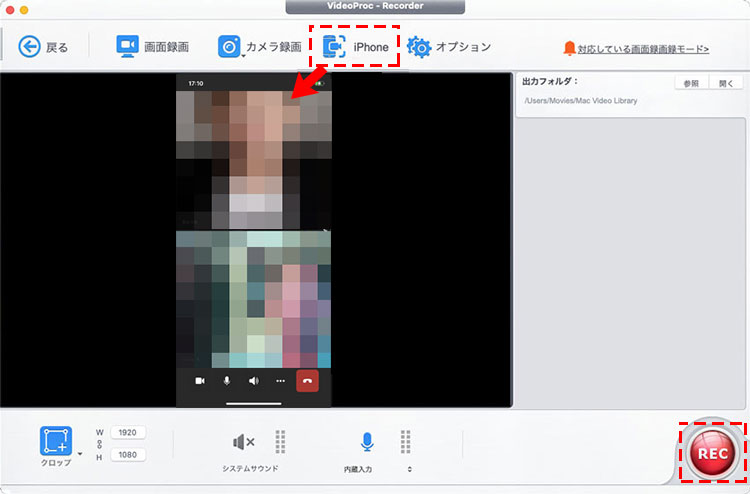Toggle the speaker in the iPhone call
The height and width of the screenshot is (494, 750).
pos(254,381)
